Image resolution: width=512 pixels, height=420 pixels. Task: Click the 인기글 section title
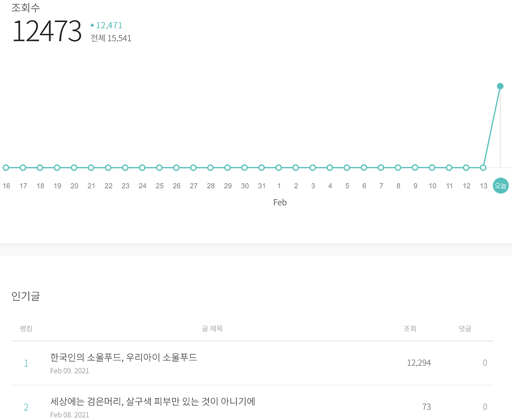coord(26,296)
